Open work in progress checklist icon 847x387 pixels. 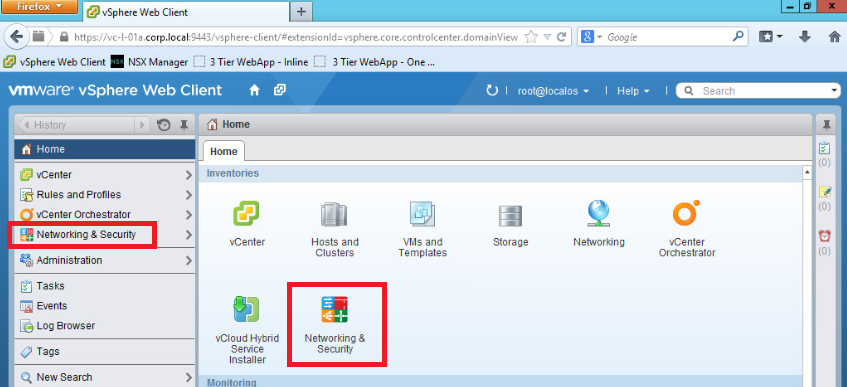coord(824,148)
